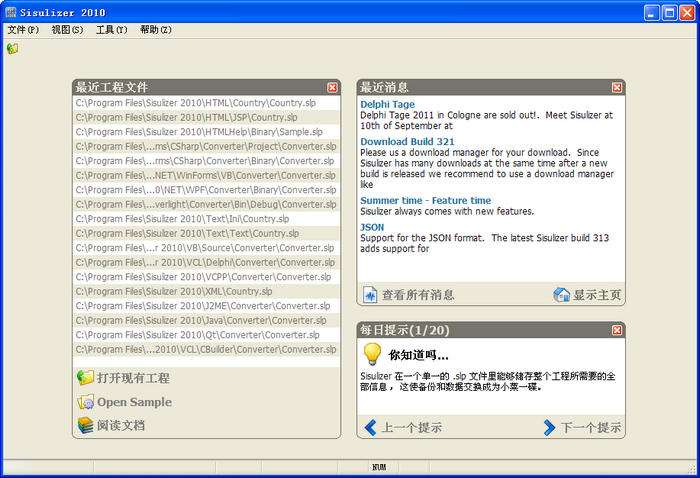Click 查看所有消息 link
Viewport: 700px width, 478px height.
[x=418, y=295]
